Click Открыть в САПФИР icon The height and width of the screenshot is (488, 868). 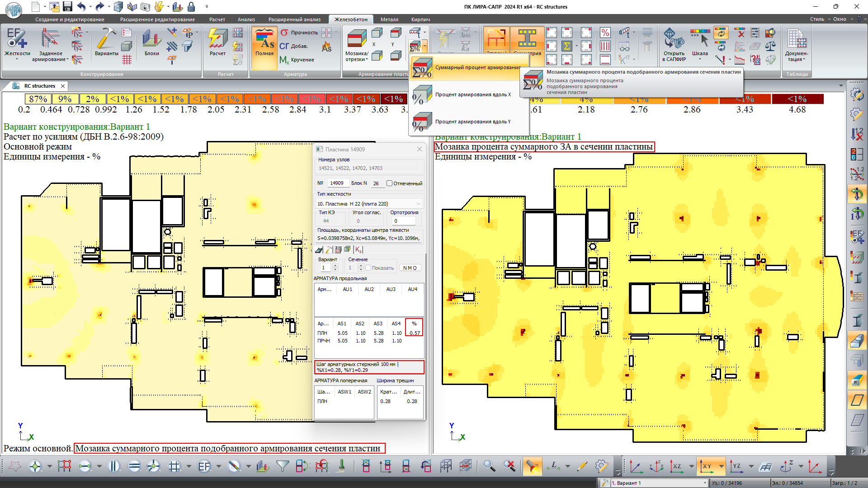click(x=674, y=39)
